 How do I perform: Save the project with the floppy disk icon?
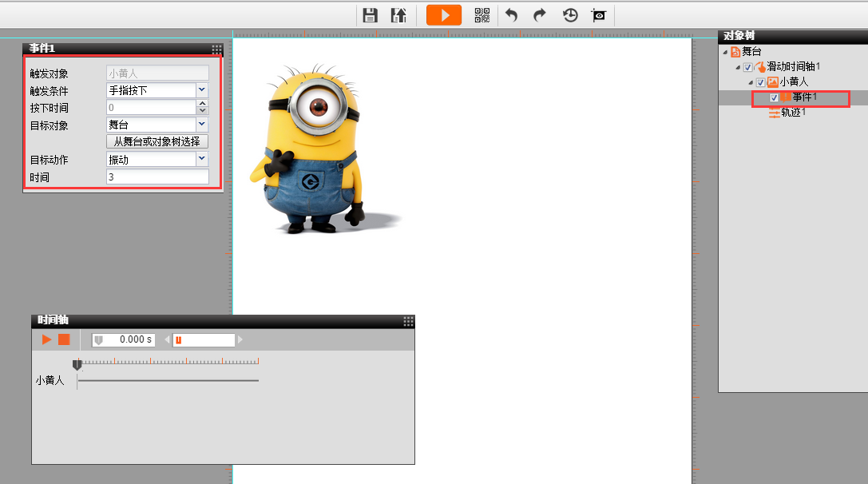(x=371, y=15)
